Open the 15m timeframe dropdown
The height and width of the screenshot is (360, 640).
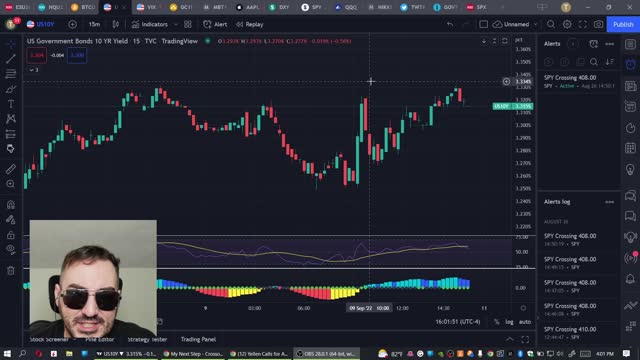pos(94,24)
